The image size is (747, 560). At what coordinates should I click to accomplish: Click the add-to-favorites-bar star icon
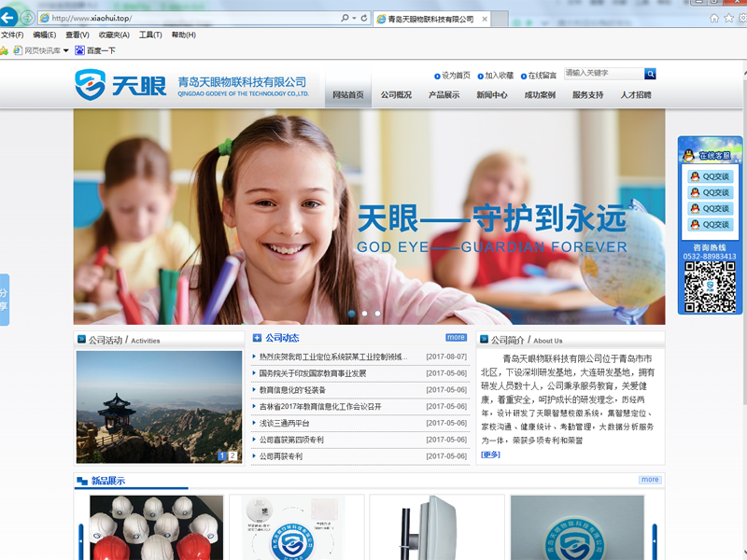click(5, 50)
